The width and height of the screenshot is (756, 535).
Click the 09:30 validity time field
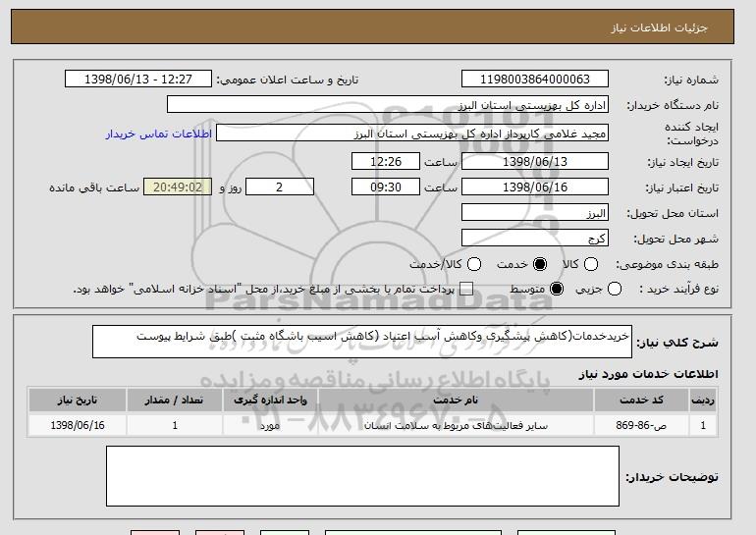click(386, 187)
